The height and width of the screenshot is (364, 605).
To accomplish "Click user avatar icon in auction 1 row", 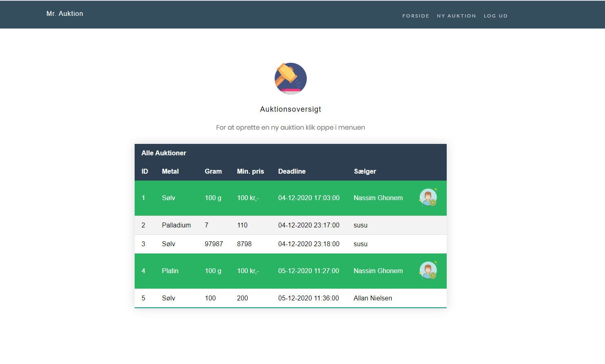I will point(428,198).
